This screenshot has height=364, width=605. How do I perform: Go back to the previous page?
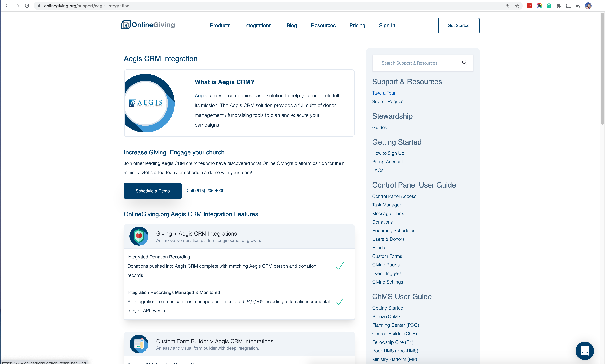pyautogui.click(x=7, y=6)
